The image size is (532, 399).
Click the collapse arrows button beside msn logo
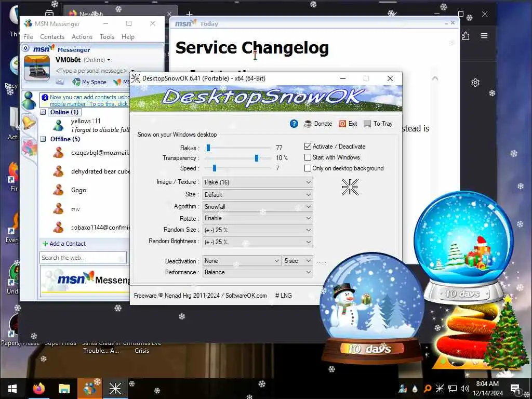coord(25,48)
